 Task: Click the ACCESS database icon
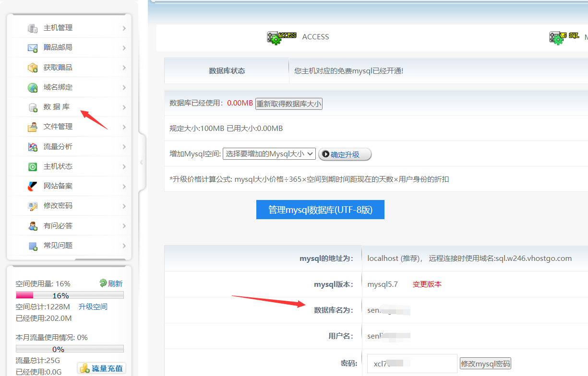[x=281, y=37]
